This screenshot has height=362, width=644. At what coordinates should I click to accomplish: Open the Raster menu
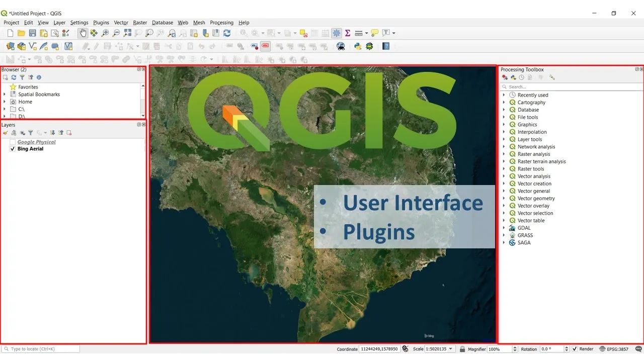coord(140,23)
